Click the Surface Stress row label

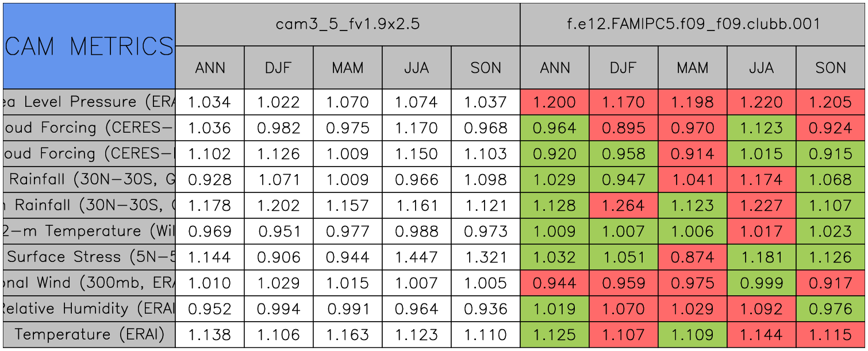pos(89,257)
